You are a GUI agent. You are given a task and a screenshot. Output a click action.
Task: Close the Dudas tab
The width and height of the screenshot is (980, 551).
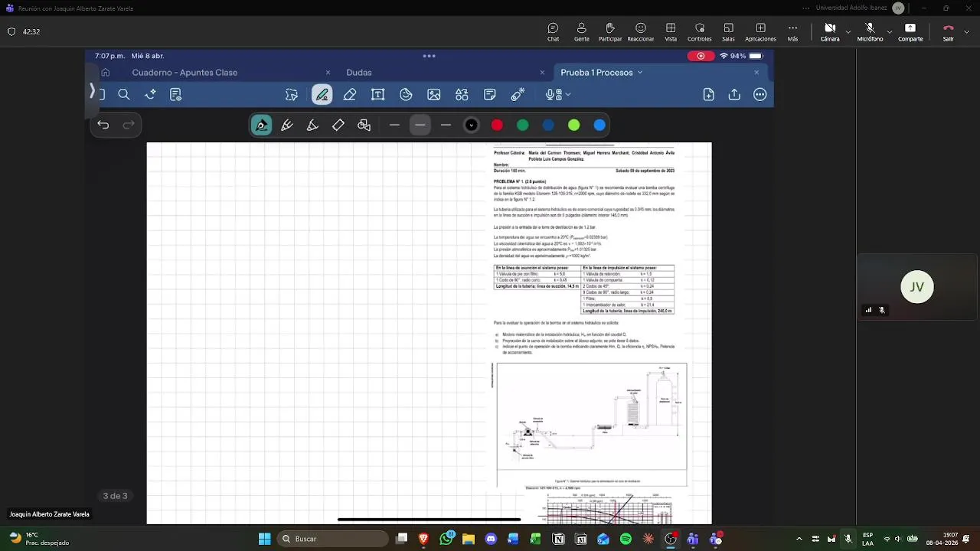[543, 73]
